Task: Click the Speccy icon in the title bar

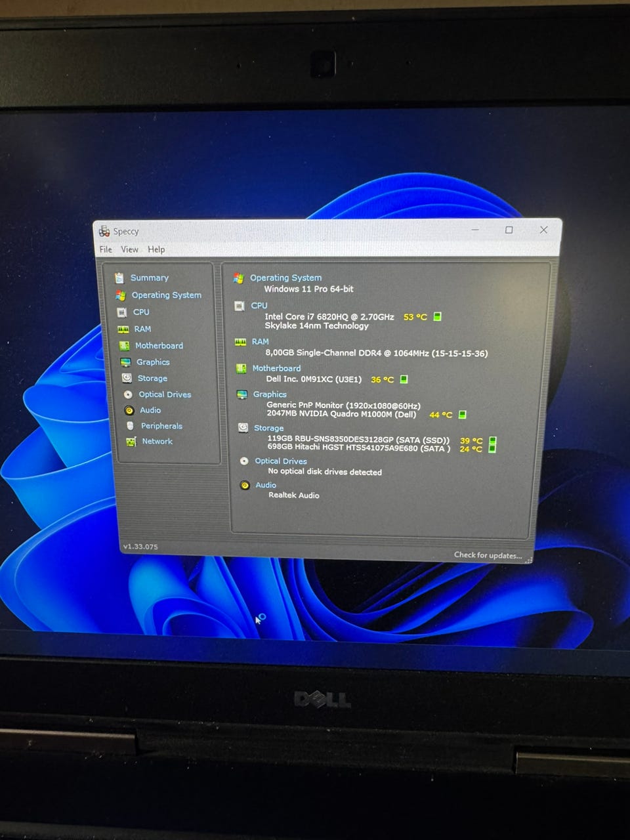Action: pyautogui.click(x=104, y=231)
